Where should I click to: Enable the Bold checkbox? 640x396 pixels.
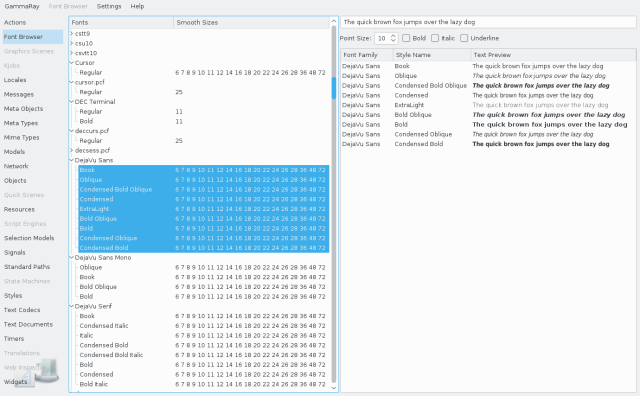406,38
